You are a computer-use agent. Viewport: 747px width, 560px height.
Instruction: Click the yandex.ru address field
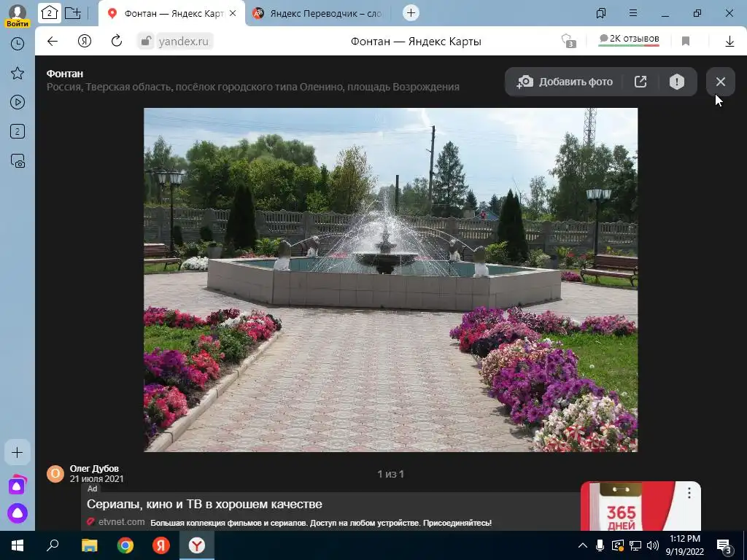click(x=183, y=42)
